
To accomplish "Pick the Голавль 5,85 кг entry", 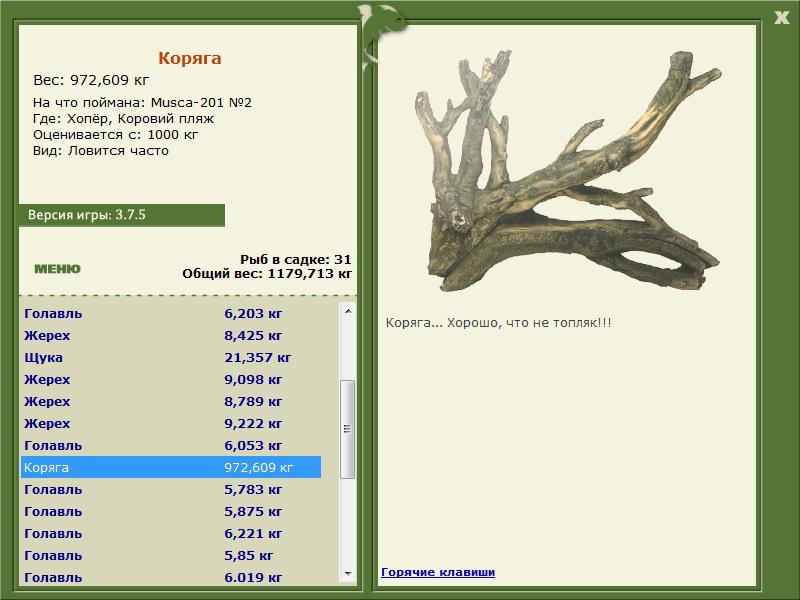I will (170, 555).
